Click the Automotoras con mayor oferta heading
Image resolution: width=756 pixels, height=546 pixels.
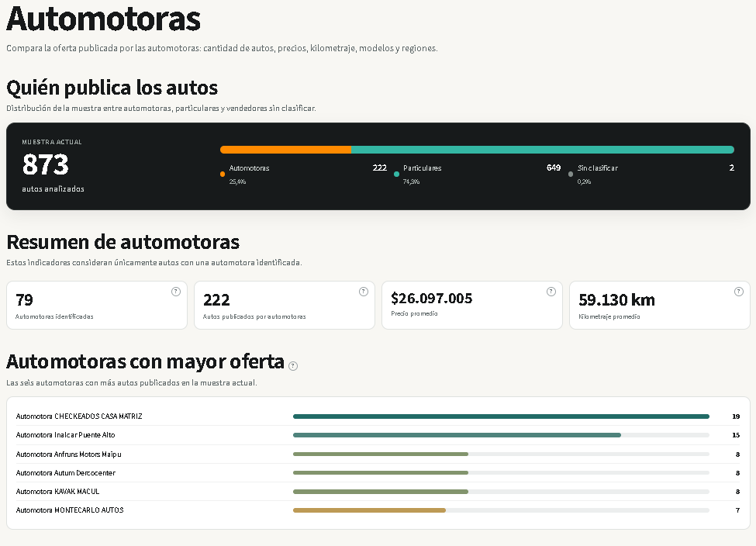pyautogui.click(x=145, y=361)
